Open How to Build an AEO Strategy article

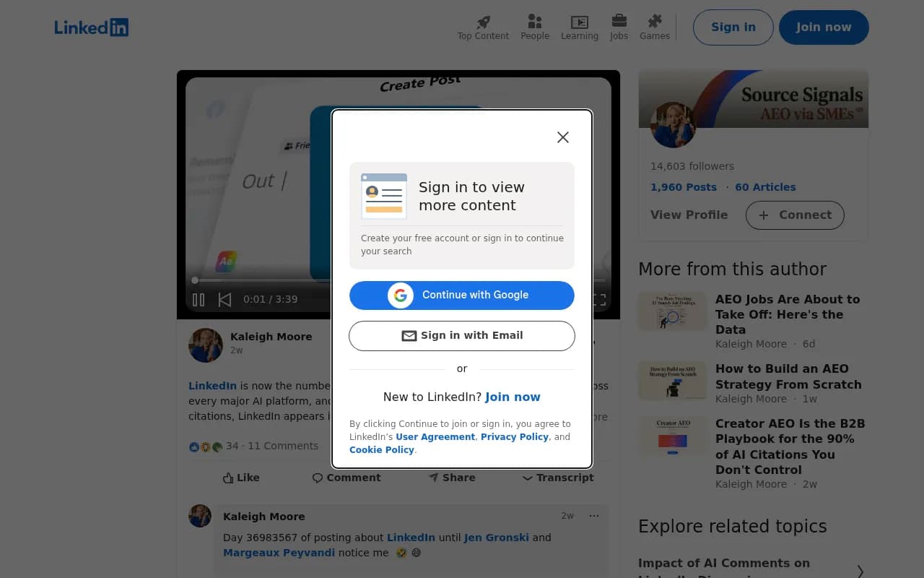788,376
